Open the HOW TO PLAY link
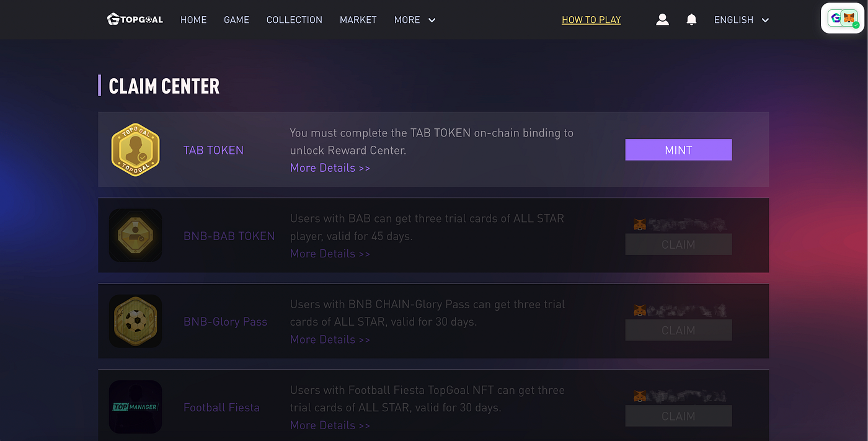The width and height of the screenshot is (868, 441). (x=591, y=20)
